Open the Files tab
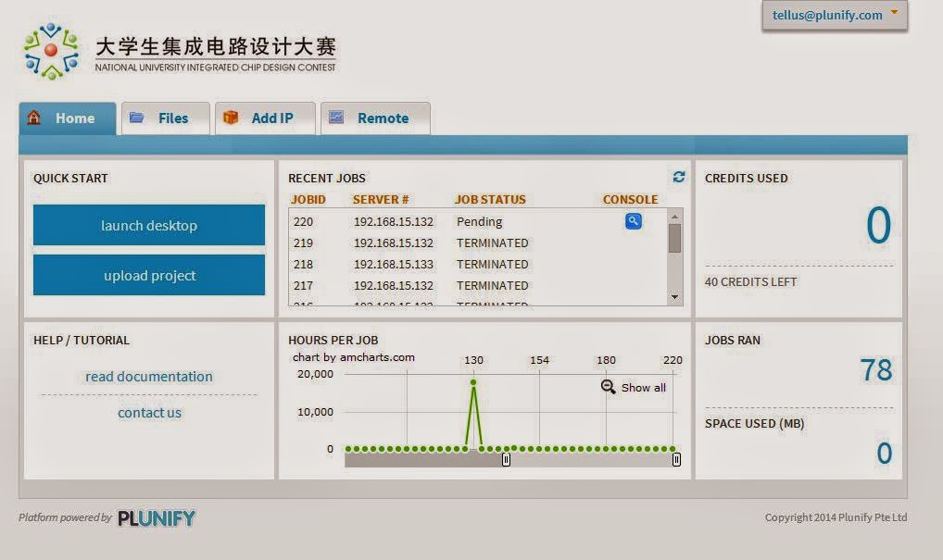 coord(166,118)
